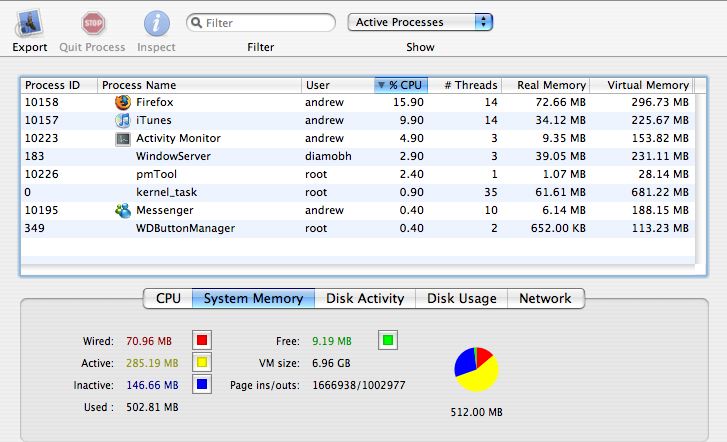Click the process table vertical scrollbar
Screen dimensions: 727x442
tap(701, 179)
